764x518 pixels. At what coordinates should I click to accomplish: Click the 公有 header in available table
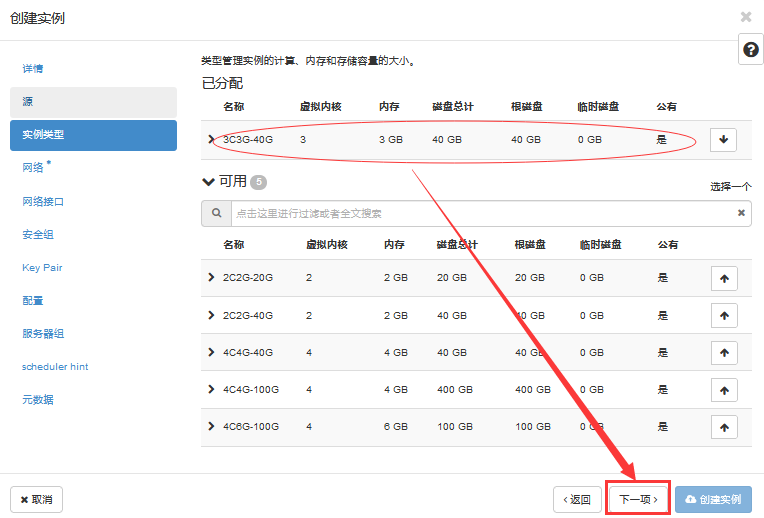(668, 245)
